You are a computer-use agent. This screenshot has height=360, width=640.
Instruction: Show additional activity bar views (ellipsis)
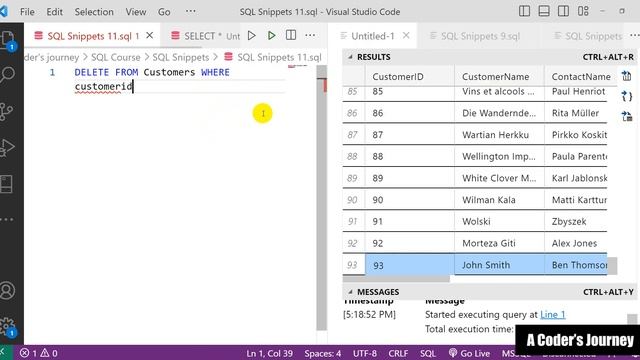coord(7,220)
